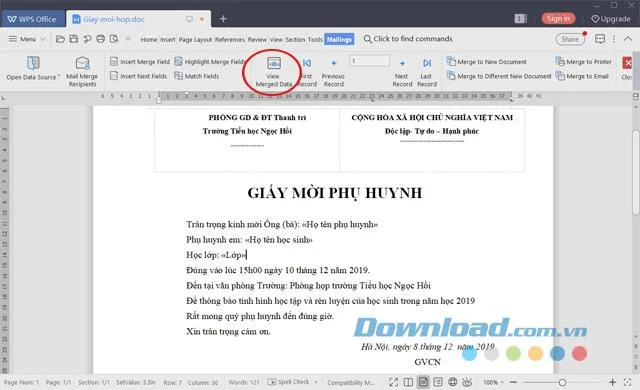640x390 pixels.
Task: Click the Words: 121 status entry
Action: pos(244,382)
